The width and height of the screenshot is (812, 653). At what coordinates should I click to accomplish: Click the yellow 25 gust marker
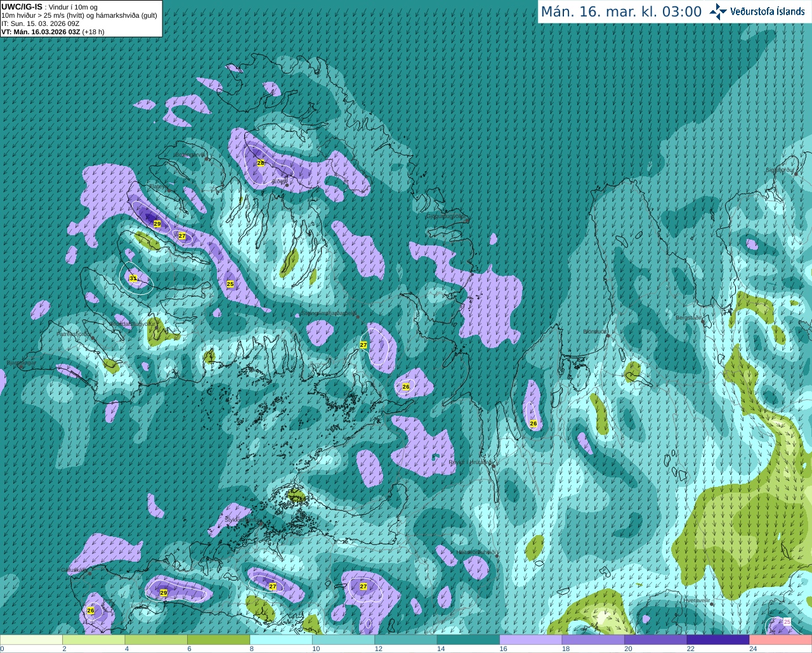click(x=230, y=284)
